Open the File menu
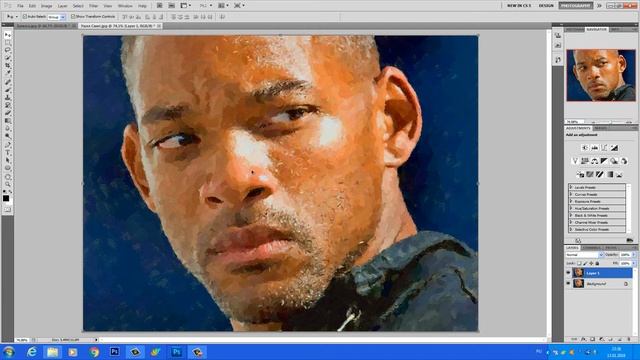The height and width of the screenshot is (360, 640). click(20, 6)
